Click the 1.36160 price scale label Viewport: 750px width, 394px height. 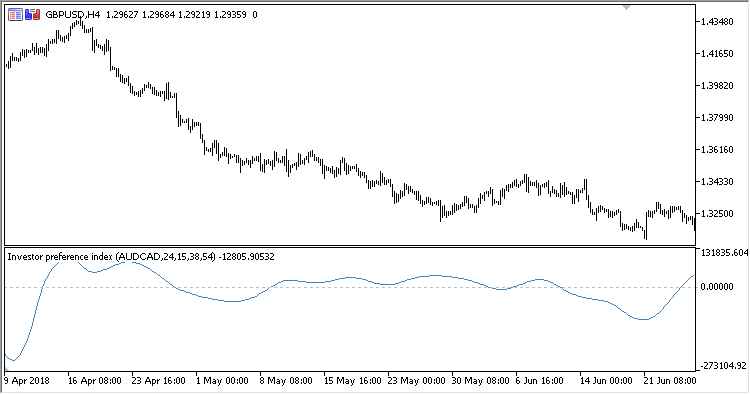717,150
